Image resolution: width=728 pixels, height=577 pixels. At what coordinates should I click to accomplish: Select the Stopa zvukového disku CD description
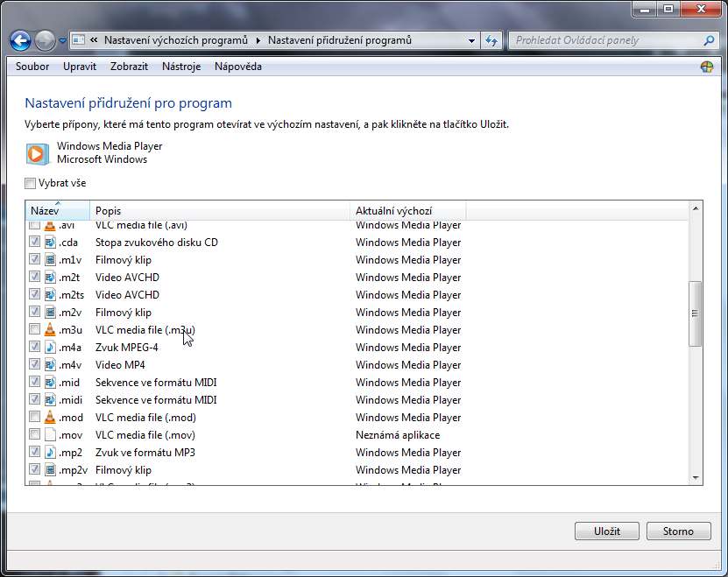[157, 243]
